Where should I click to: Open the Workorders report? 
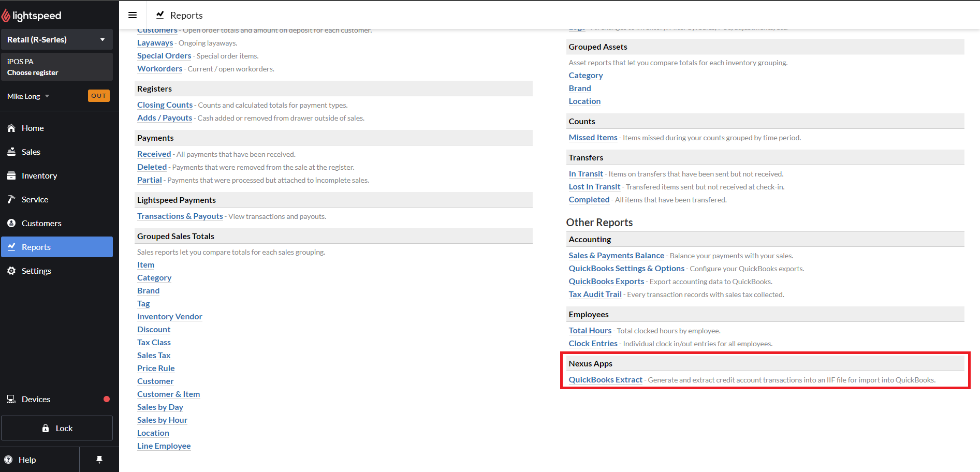pos(160,69)
